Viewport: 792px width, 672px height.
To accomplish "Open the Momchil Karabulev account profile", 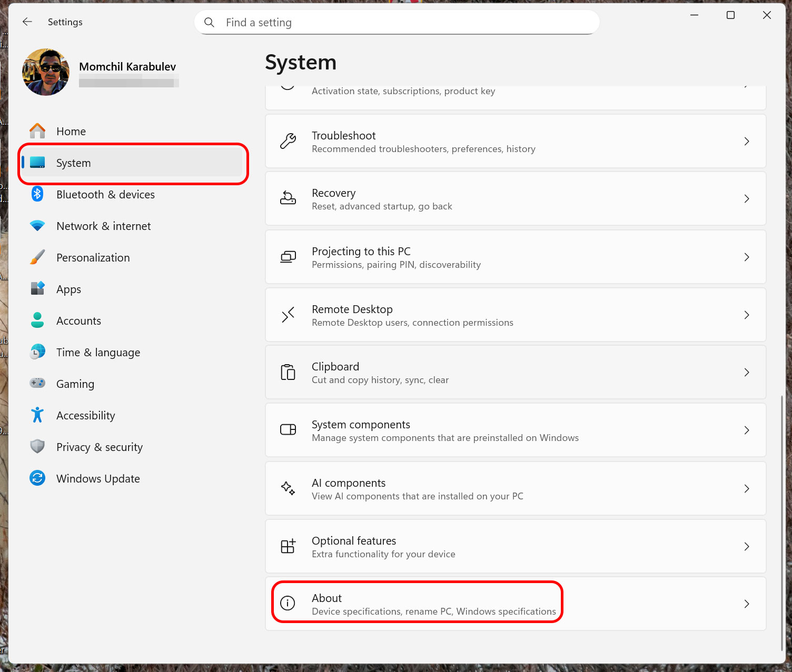I will [x=100, y=72].
